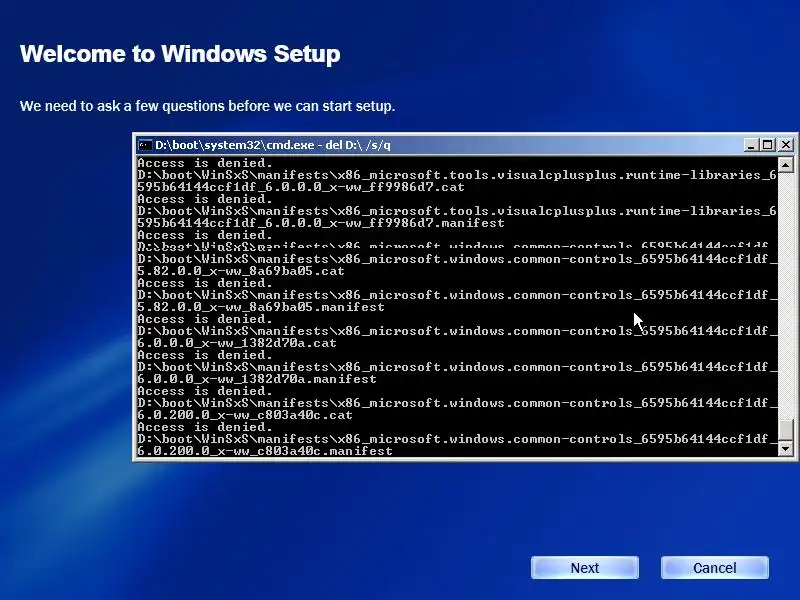Viewport: 800px width, 600px height.
Task: Click the line ending 'ff9986d7.cat'
Action: tap(301, 187)
